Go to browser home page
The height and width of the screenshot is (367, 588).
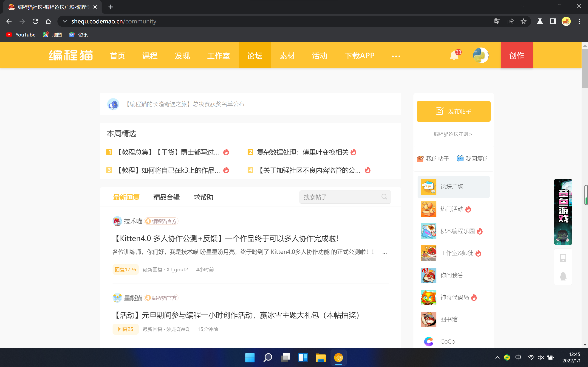(x=48, y=21)
